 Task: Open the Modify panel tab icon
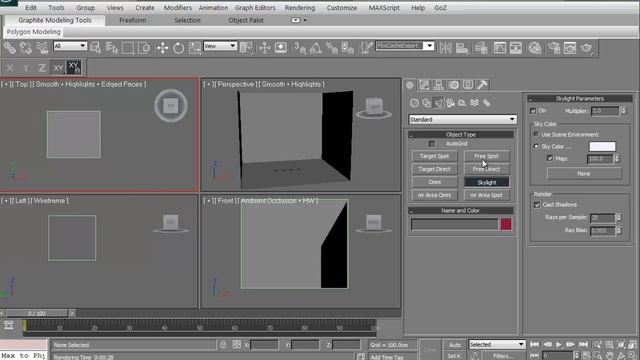tap(424, 85)
